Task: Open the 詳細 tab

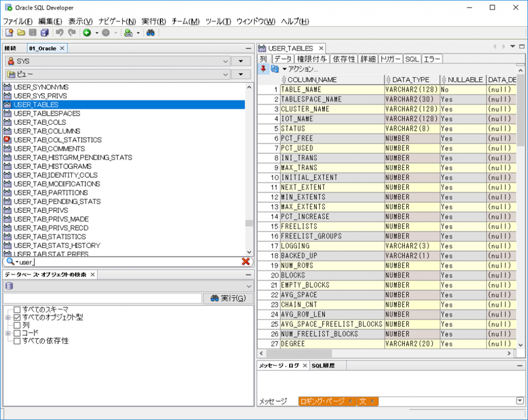Action: pos(368,59)
